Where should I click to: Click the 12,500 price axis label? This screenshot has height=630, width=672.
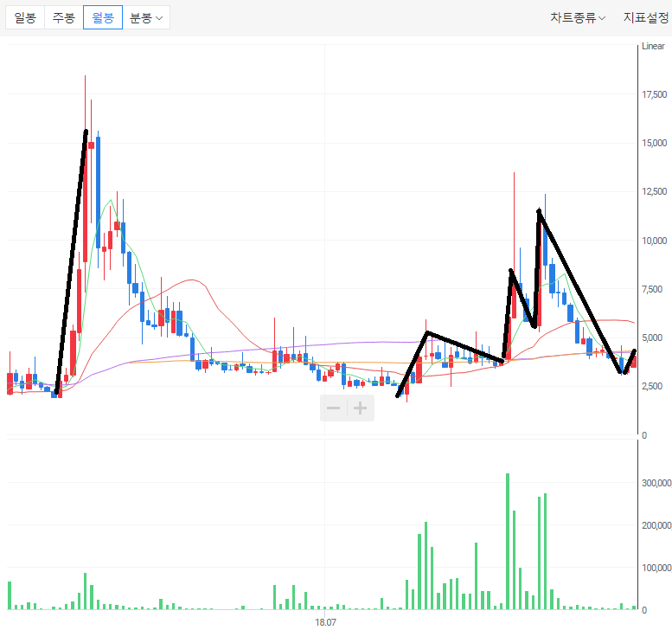(655, 191)
